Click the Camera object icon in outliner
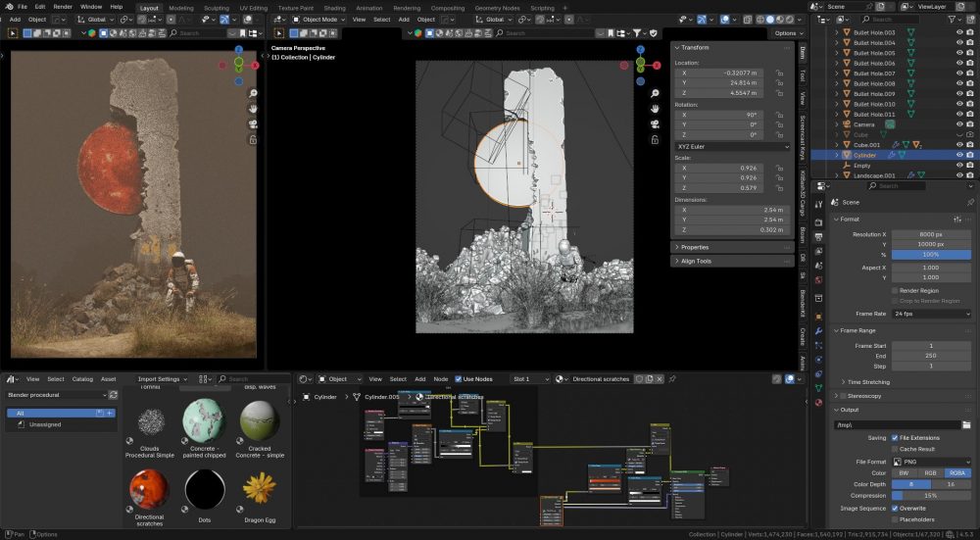 click(847, 124)
